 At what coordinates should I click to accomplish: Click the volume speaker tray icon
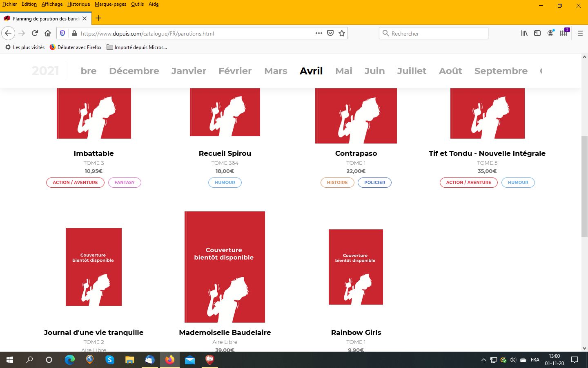coord(513,360)
